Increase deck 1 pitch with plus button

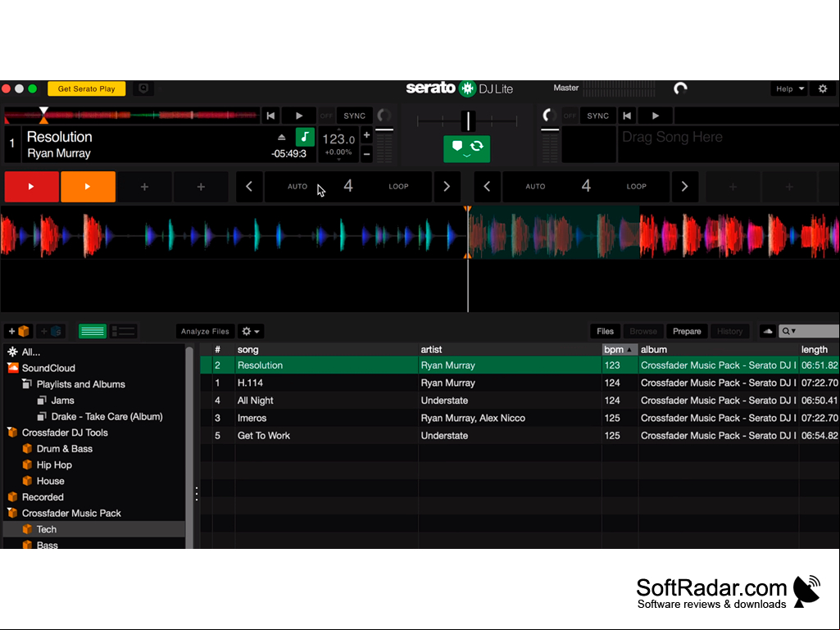366,135
